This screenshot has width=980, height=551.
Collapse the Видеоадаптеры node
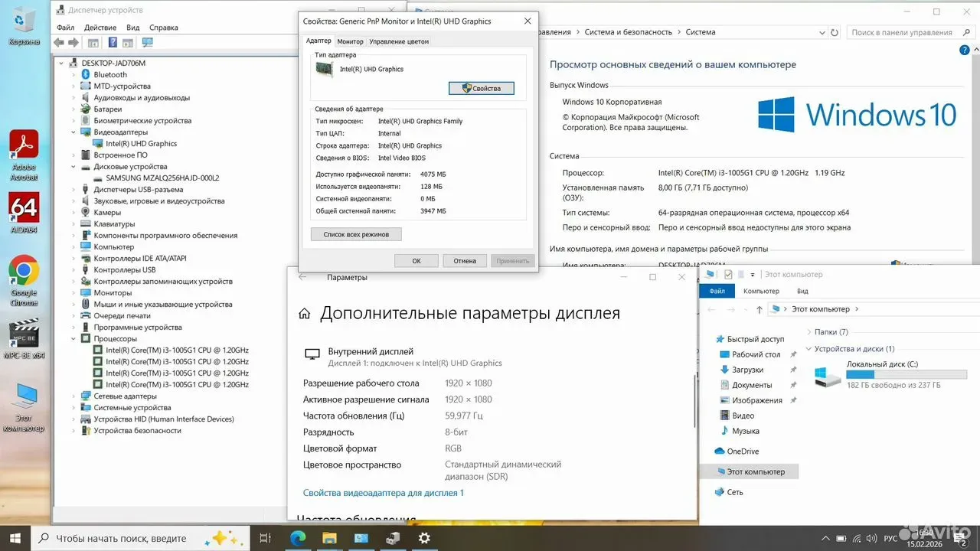coord(74,132)
